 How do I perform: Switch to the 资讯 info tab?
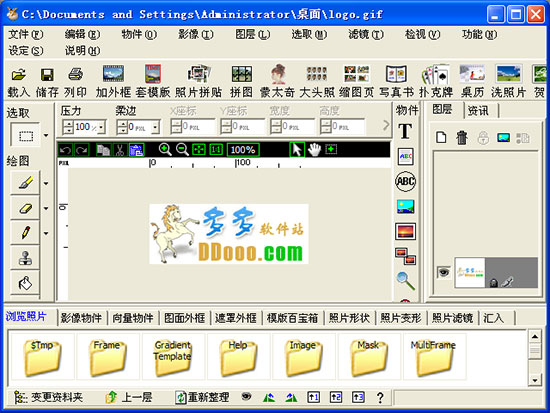[478, 111]
